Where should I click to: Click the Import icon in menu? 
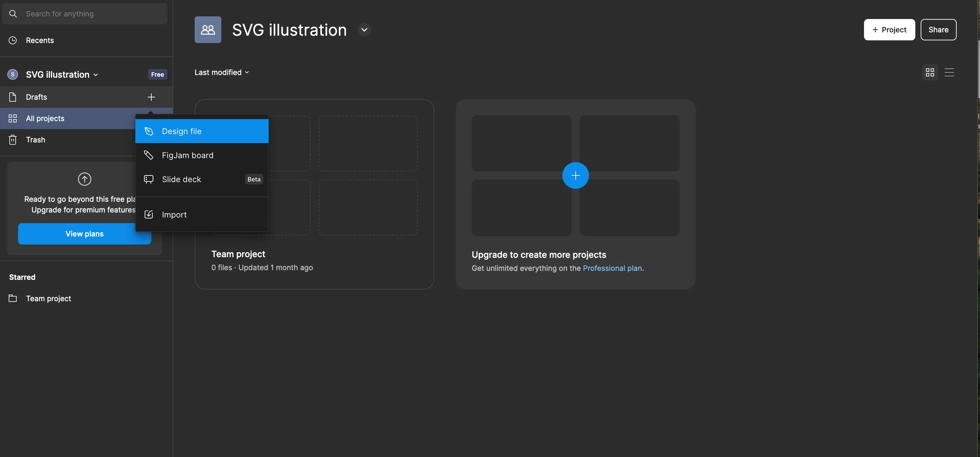point(149,215)
